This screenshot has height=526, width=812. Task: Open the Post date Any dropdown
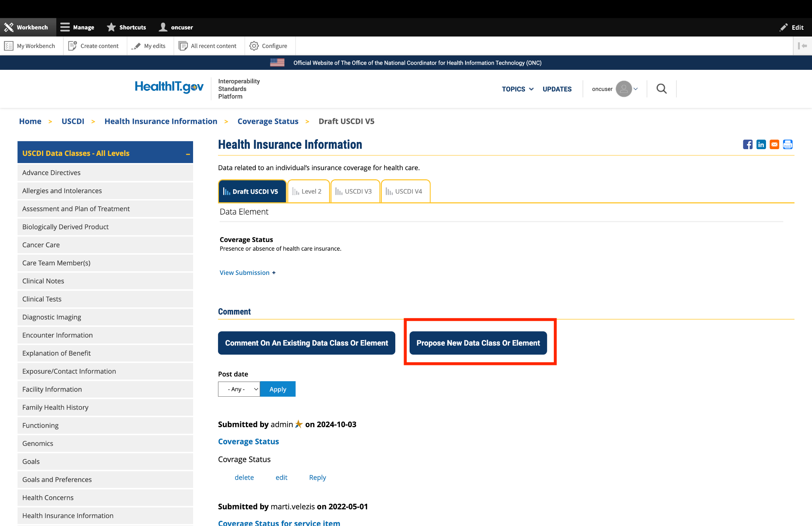[x=239, y=389]
